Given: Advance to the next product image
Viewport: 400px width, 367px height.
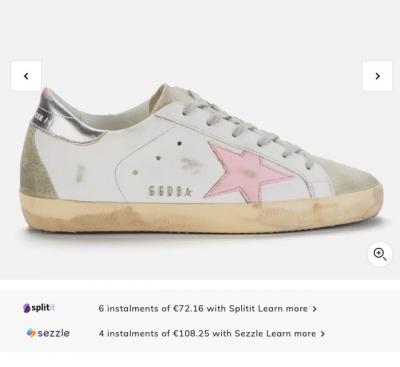Looking at the screenshot, I should click(x=377, y=76).
